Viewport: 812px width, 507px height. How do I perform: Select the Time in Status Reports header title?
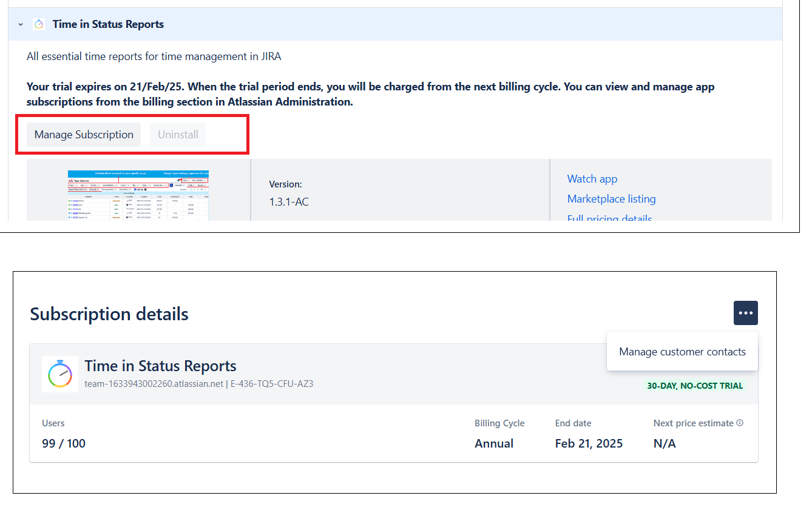pos(108,24)
